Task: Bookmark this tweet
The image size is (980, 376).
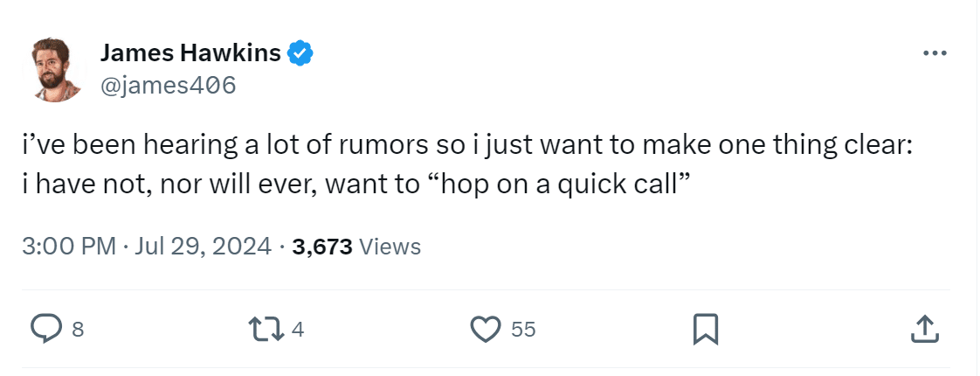Action: [x=705, y=329]
